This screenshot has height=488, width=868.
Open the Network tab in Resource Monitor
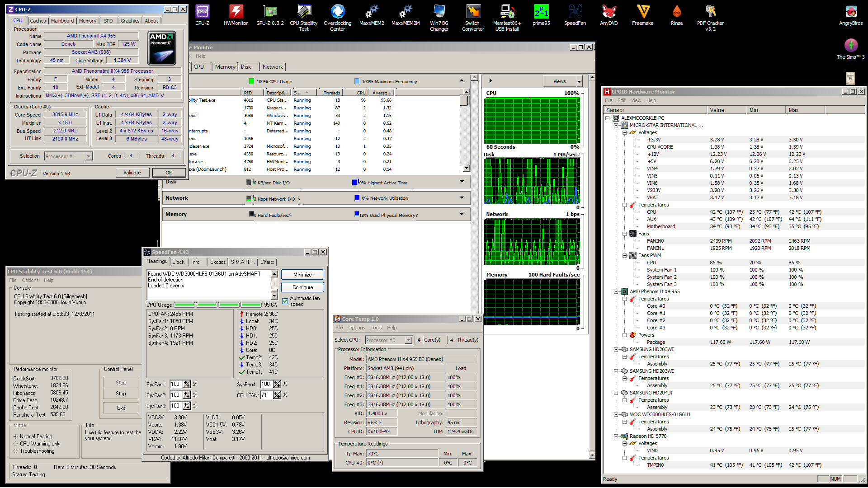[273, 67]
